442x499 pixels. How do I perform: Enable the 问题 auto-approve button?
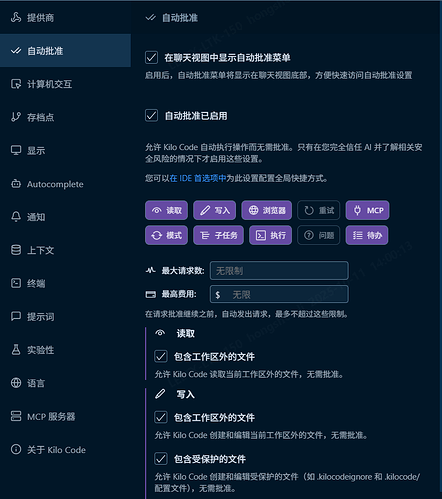(x=319, y=235)
